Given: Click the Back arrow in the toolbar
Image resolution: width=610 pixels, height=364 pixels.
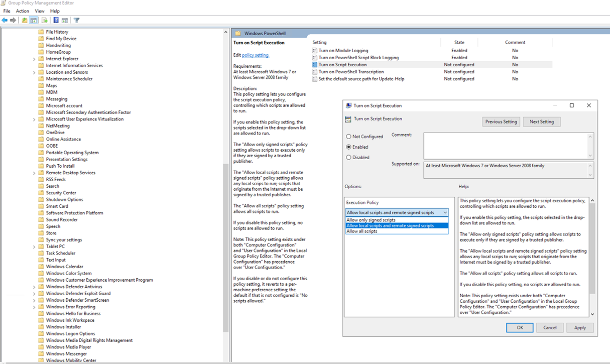Looking at the screenshot, I should (5, 21).
